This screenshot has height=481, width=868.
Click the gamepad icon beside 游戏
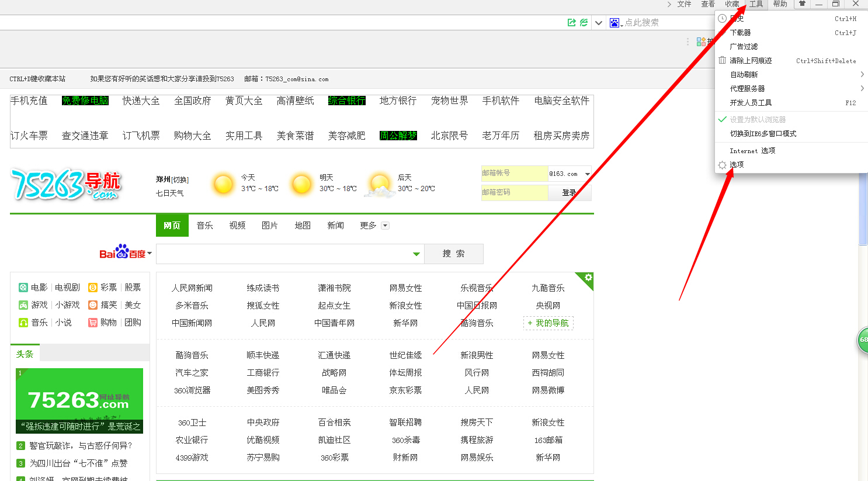pyautogui.click(x=23, y=305)
